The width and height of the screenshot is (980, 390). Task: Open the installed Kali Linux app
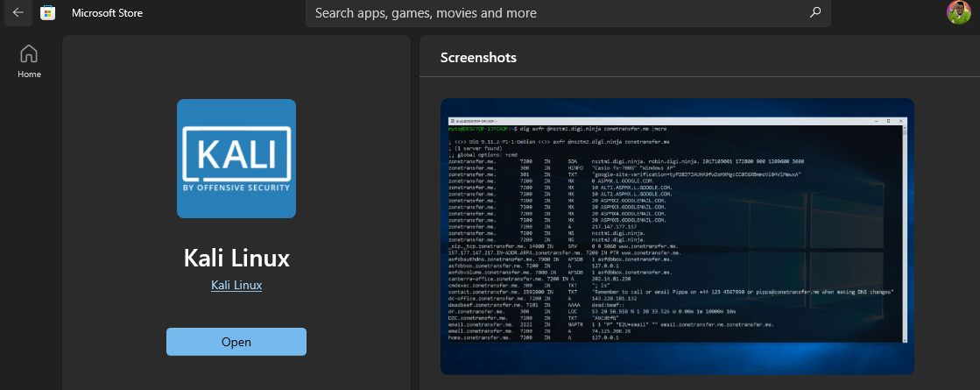pyautogui.click(x=236, y=342)
